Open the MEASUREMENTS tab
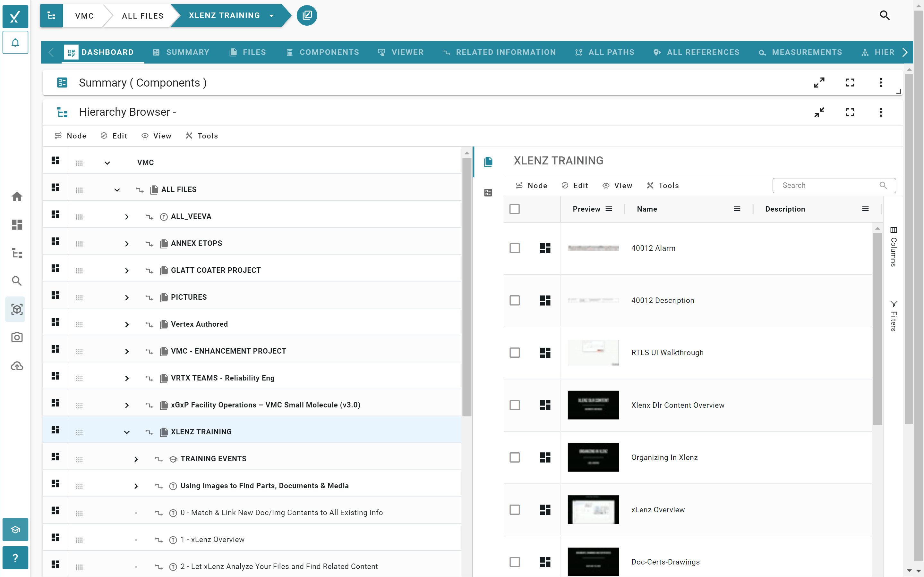924x577 pixels. click(801, 52)
